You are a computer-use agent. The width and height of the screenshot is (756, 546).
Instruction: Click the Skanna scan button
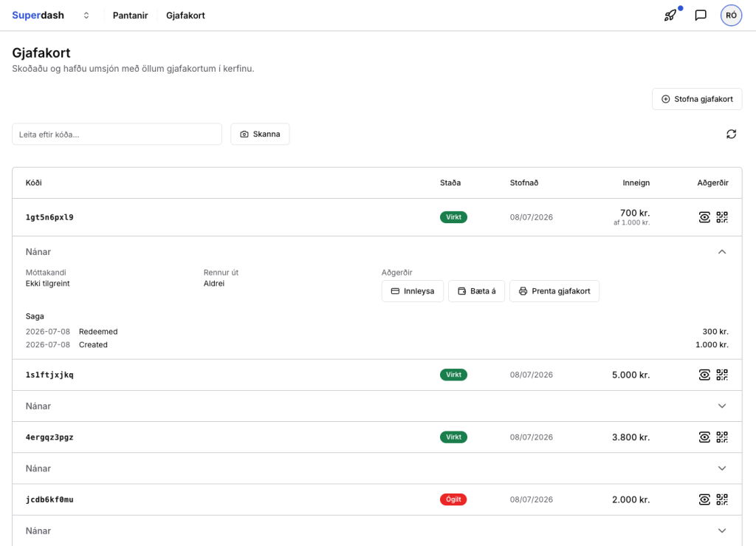coord(260,134)
